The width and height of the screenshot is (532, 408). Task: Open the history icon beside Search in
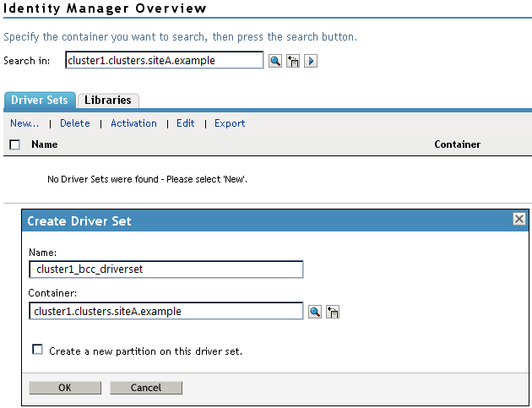coord(293,61)
